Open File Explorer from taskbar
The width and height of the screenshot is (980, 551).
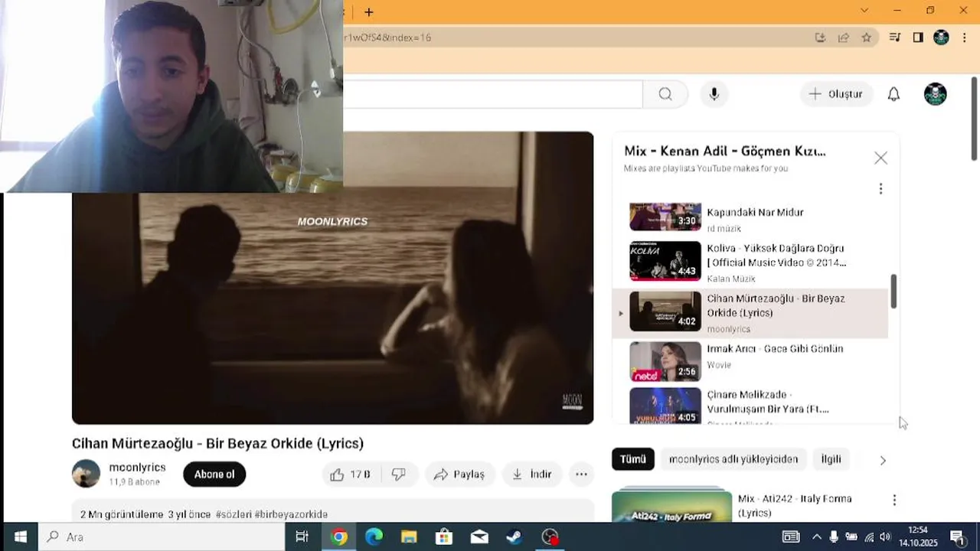409,536
